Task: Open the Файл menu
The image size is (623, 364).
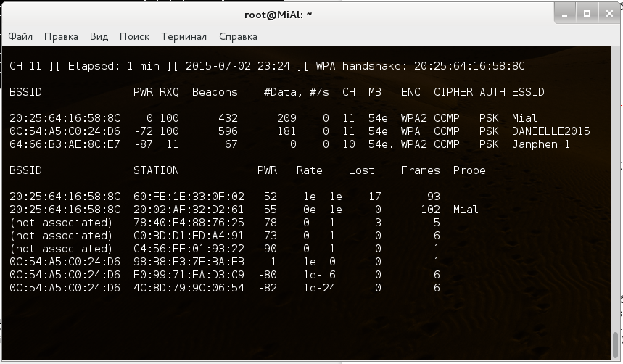Action: (x=20, y=36)
